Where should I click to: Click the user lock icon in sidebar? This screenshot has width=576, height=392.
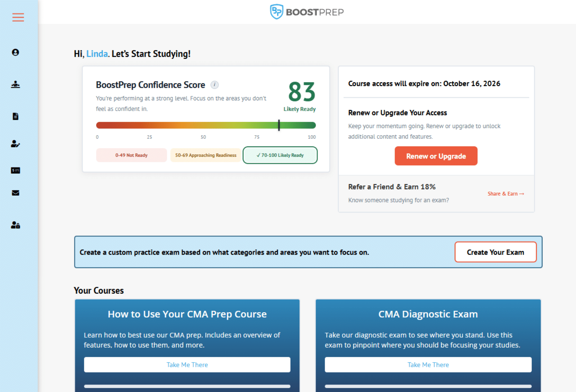[15, 225]
